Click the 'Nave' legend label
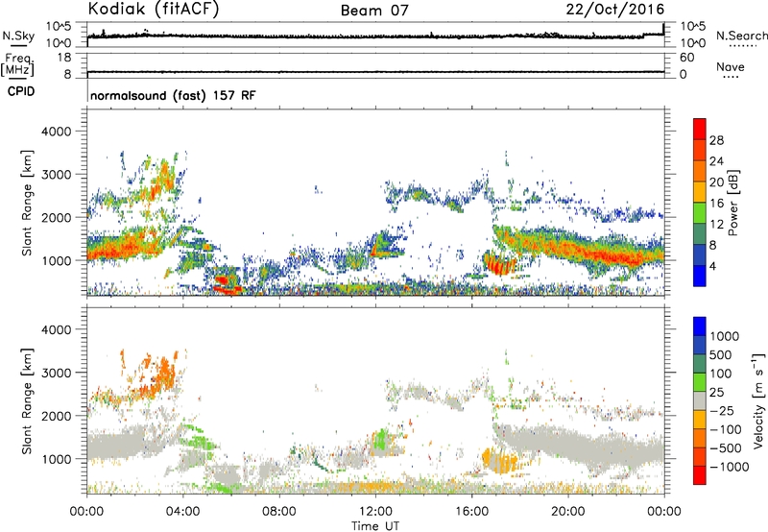768x532 pixels. 731,67
